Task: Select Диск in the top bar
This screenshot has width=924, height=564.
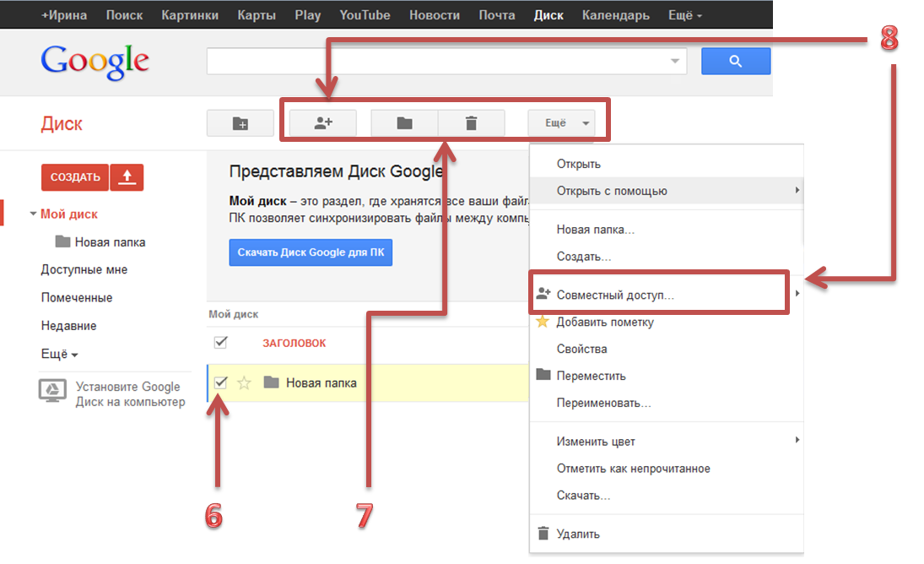Action: click(x=548, y=15)
